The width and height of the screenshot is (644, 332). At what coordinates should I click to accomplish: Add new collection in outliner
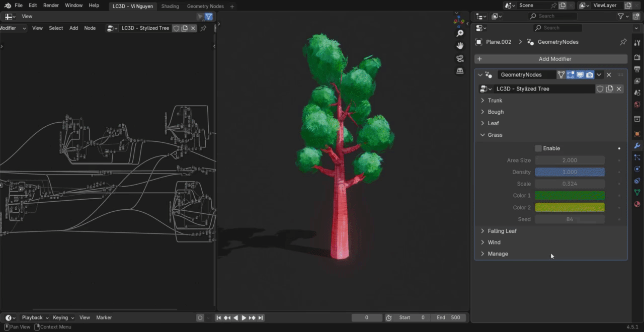(636, 17)
